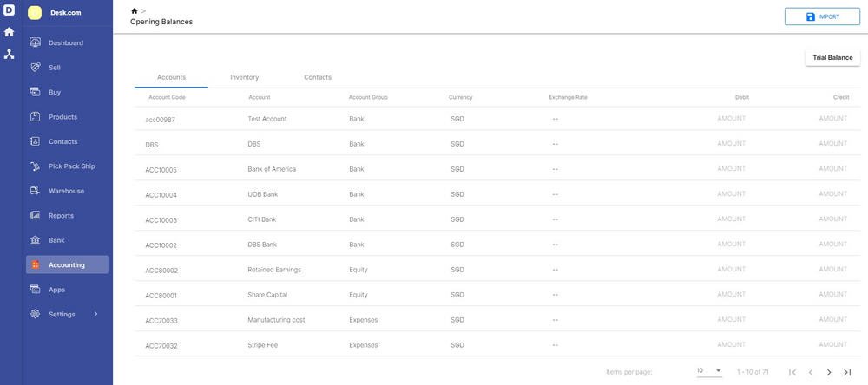Open the Sell module icon
The height and width of the screenshot is (385, 868).
(x=36, y=67)
